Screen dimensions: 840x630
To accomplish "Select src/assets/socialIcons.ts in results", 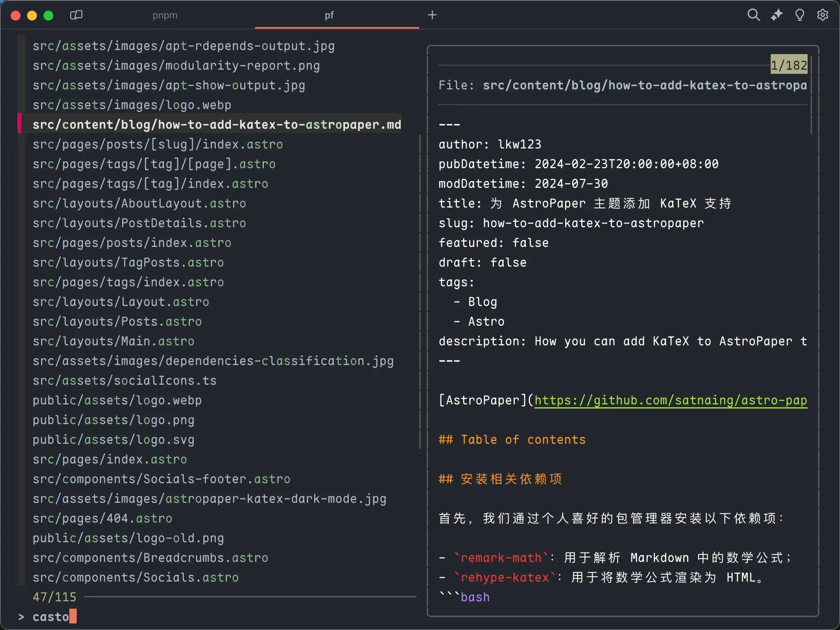I will coord(124,381).
